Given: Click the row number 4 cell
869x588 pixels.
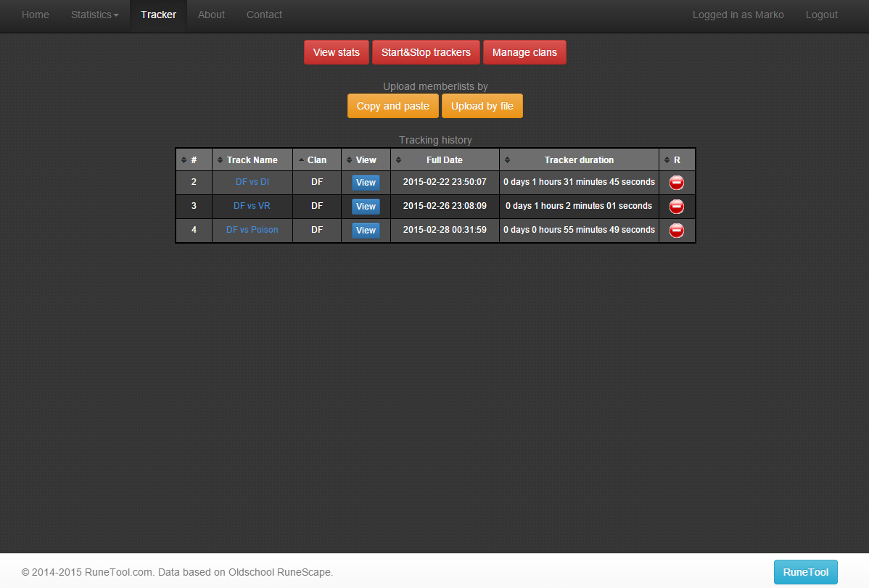Looking at the screenshot, I should click(194, 230).
